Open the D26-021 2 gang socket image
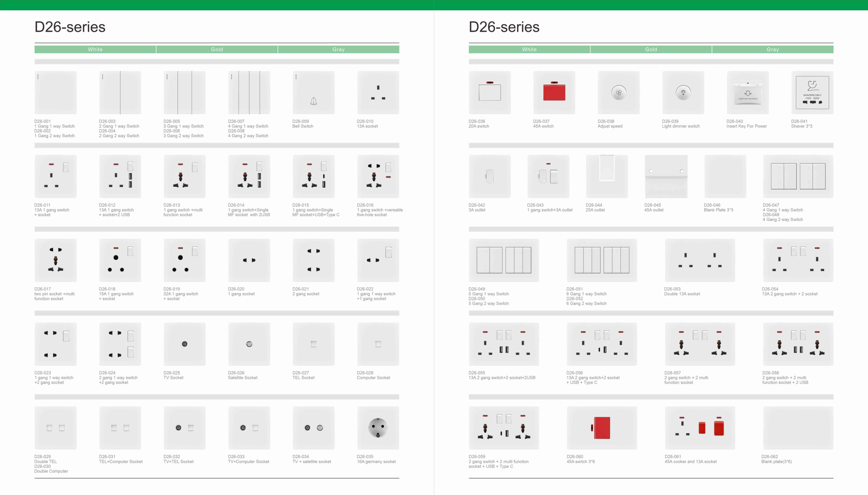 click(314, 260)
